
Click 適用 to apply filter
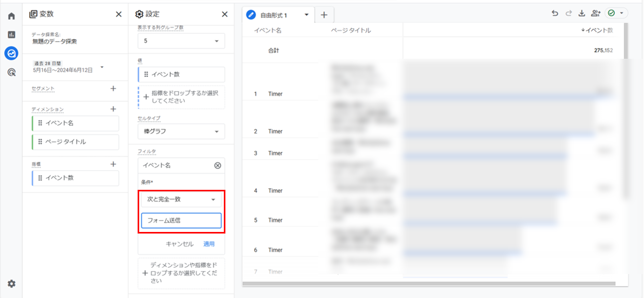[209, 244]
